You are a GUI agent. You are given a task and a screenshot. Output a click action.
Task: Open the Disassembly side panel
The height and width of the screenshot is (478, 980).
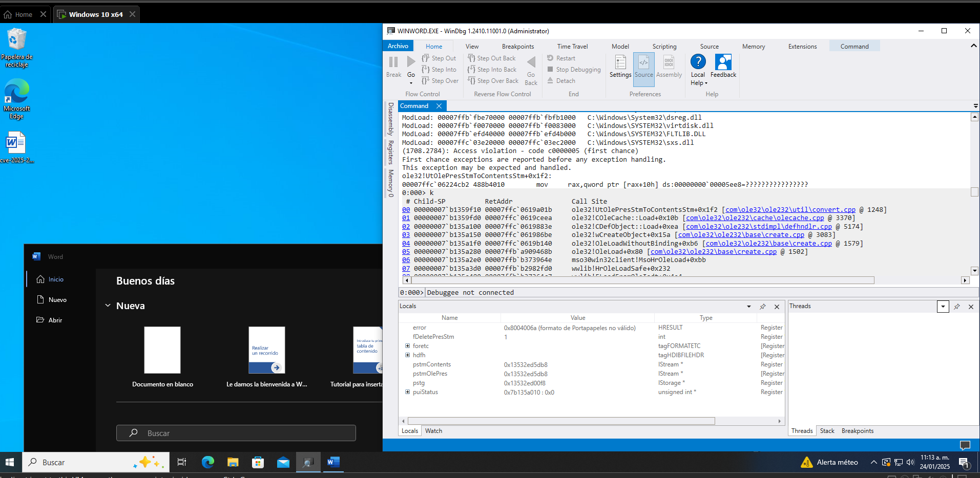[x=390, y=119]
